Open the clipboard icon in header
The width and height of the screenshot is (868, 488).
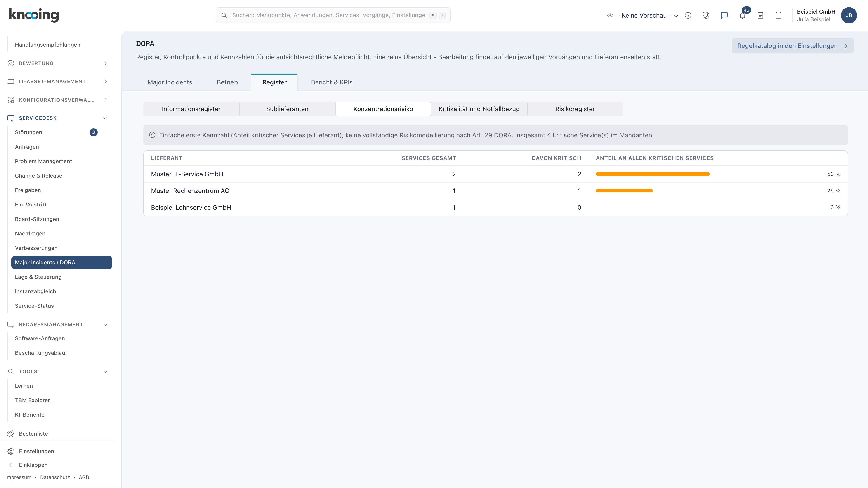tap(778, 16)
